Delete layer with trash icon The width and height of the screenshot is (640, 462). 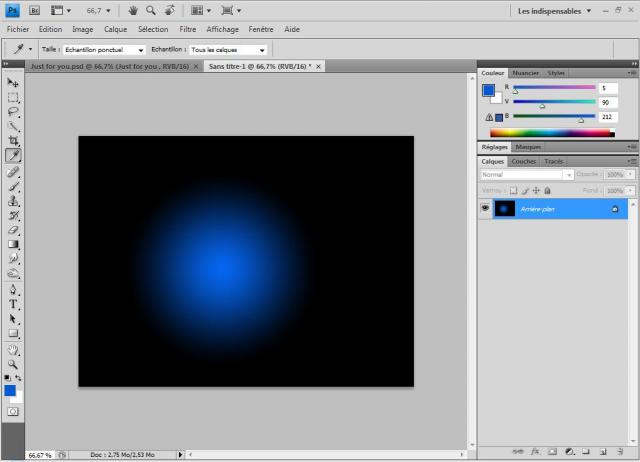[x=620, y=451]
